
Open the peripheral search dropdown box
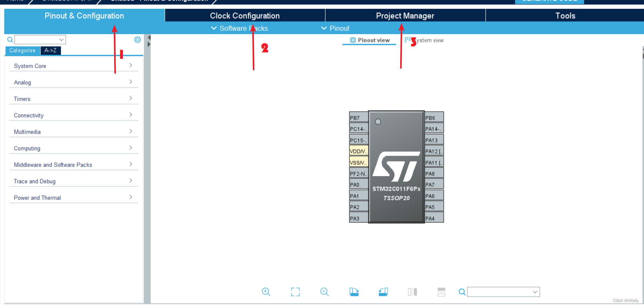click(40, 40)
